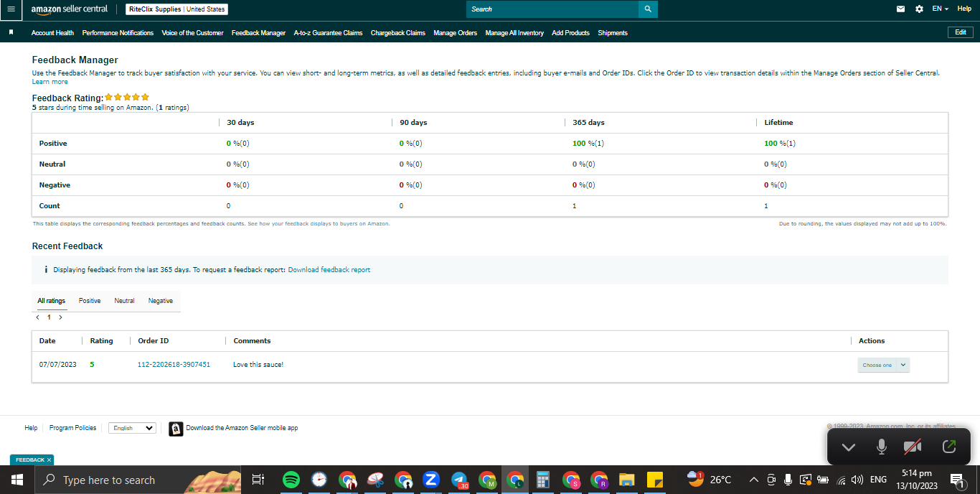Click the Search input field
980x494 pixels.
(552, 9)
